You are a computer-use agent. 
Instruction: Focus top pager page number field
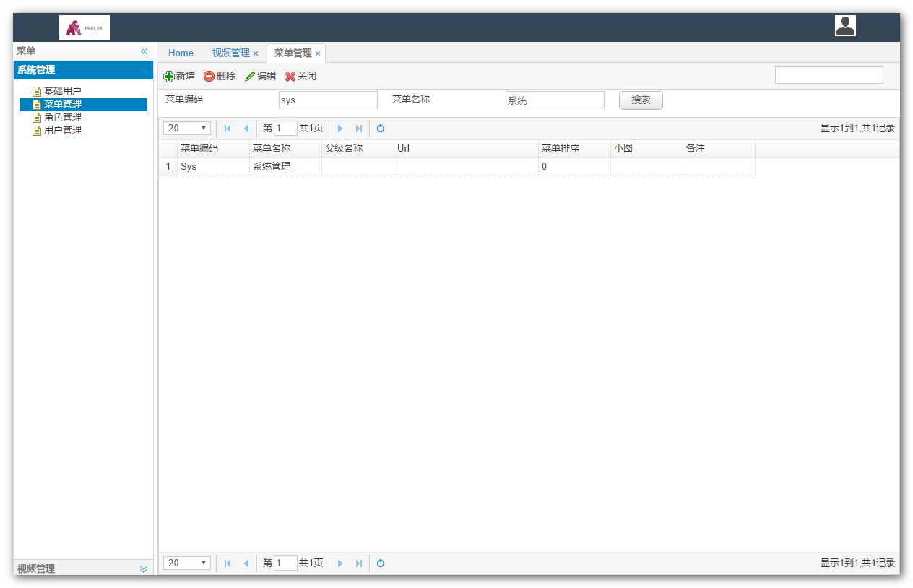coord(285,129)
